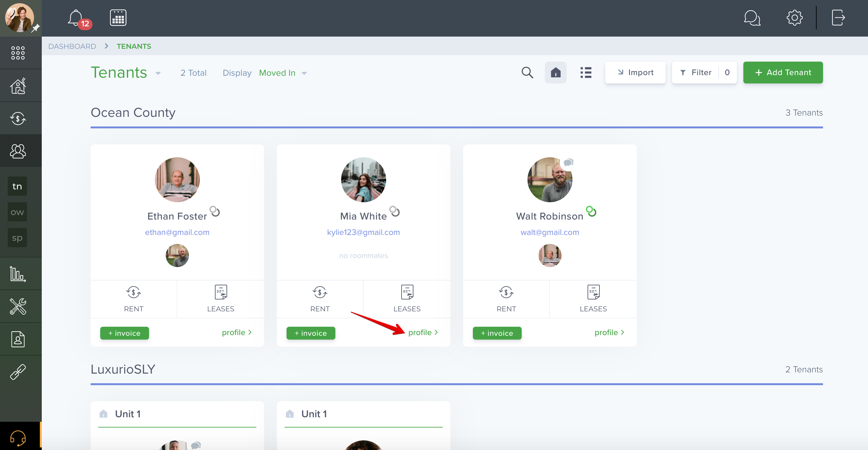Click Ethan Foster's connection status icon
Viewport: 868px width, 450px height.
[215, 211]
